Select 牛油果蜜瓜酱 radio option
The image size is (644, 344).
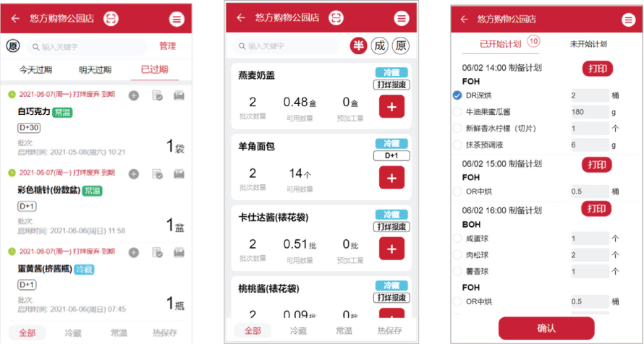coord(457,112)
